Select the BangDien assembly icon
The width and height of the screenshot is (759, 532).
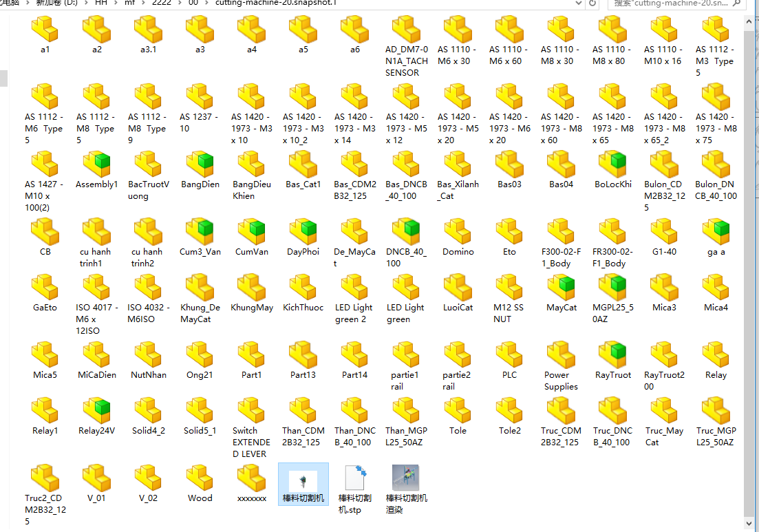[x=200, y=163]
